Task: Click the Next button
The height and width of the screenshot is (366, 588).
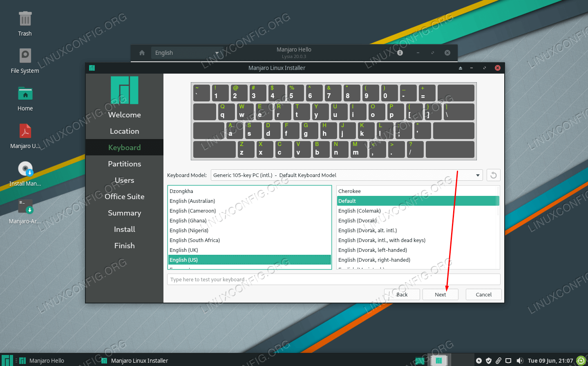Action: [x=440, y=294]
